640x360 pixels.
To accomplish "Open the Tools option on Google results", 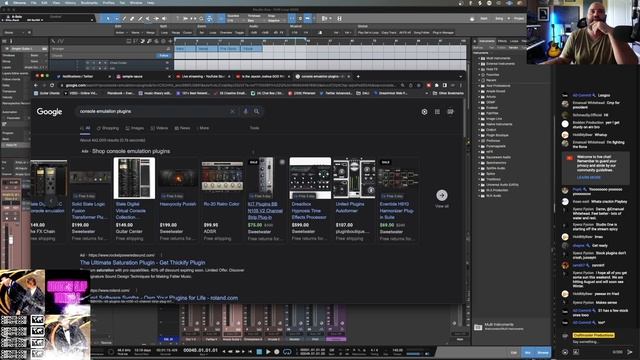I will click(254, 128).
